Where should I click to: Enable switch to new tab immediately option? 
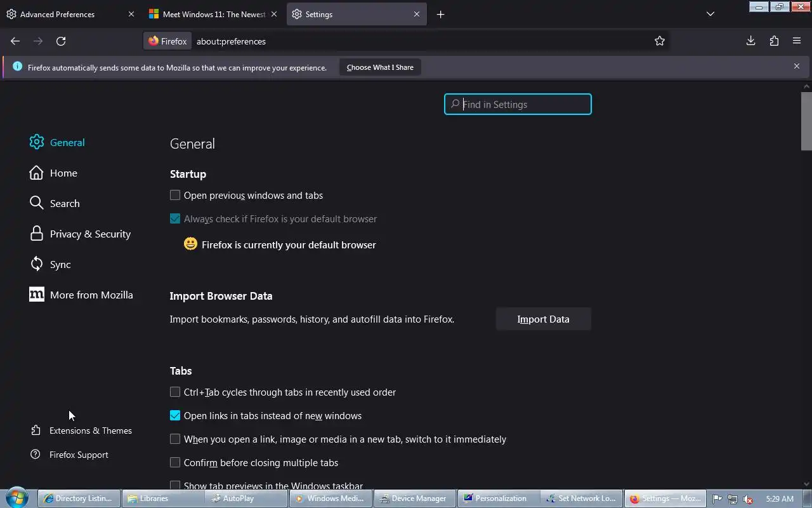pyautogui.click(x=175, y=439)
